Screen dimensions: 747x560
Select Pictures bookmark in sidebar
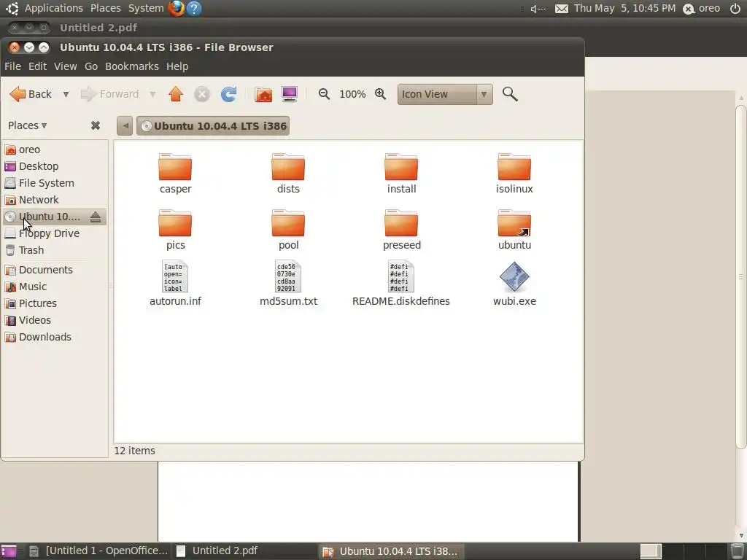coord(55,303)
